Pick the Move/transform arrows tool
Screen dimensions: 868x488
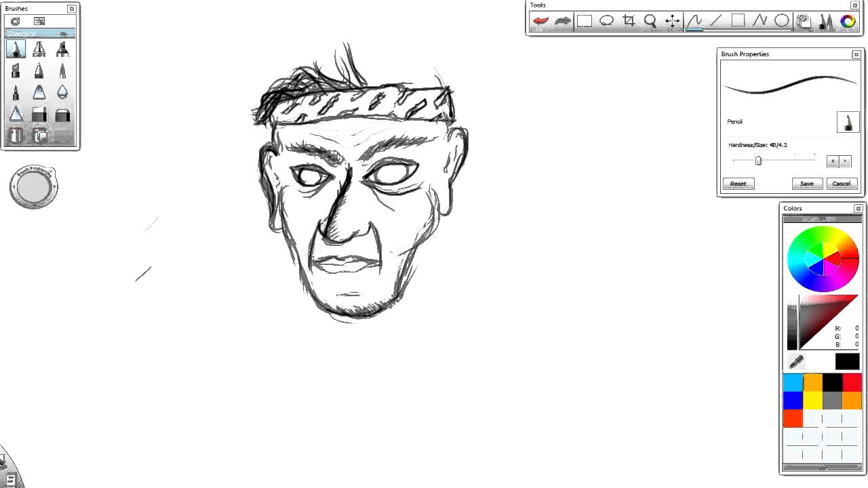[x=672, y=21]
